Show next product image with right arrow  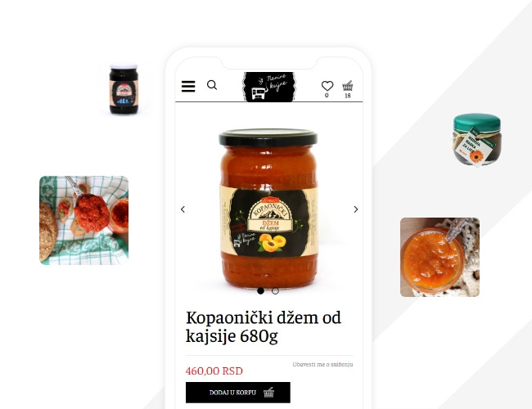click(355, 209)
